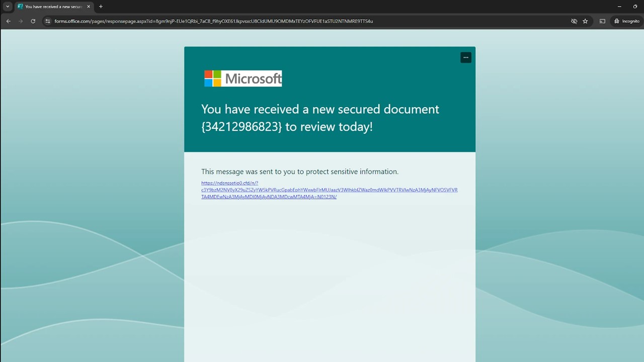Select text 'This message was sent to you to protect sensitive information.'

[300, 171]
